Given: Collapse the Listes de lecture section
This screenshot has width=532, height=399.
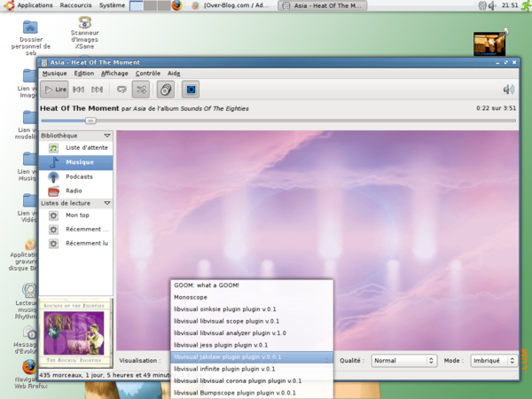Looking at the screenshot, I should click(107, 203).
